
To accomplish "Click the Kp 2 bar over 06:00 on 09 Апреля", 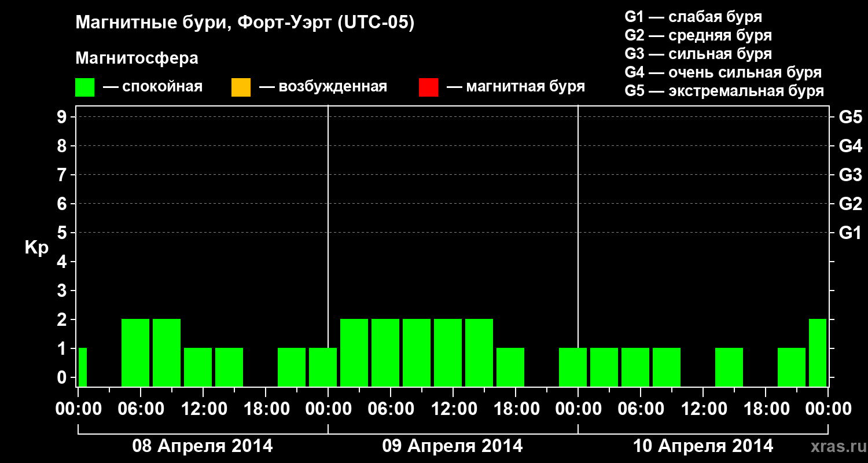I will click(x=385, y=352).
